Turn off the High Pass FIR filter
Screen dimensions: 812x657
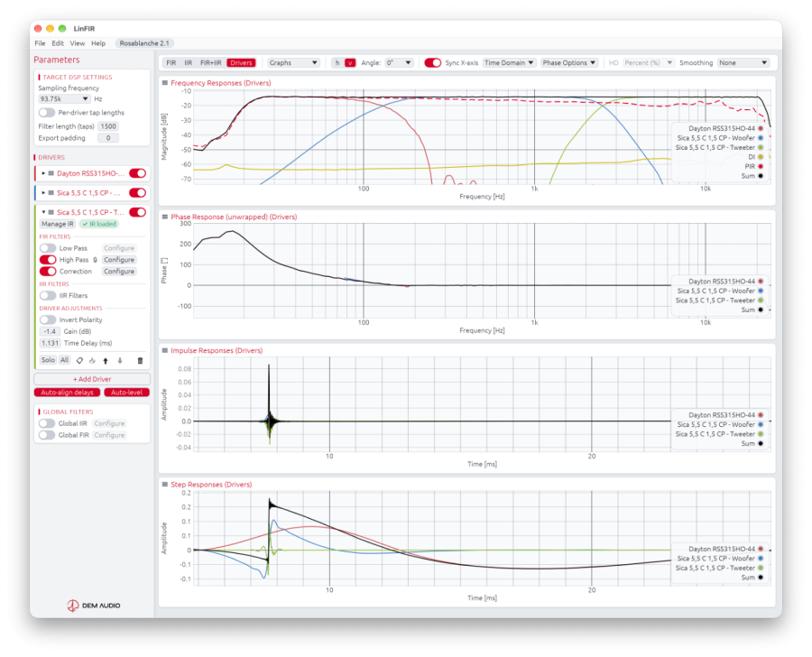coord(48,260)
